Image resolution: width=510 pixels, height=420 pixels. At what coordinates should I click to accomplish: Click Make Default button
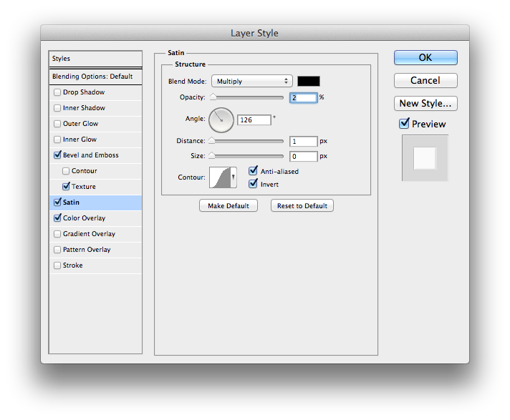pyautogui.click(x=228, y=205)
